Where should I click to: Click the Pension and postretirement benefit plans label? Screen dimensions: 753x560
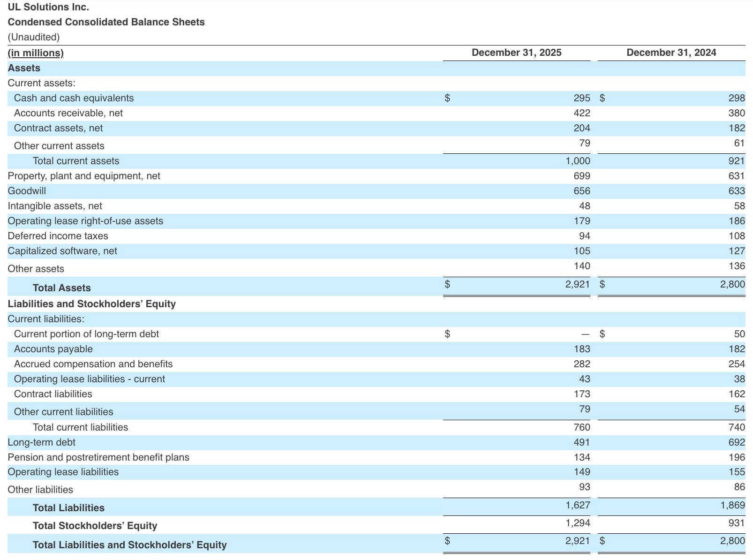[x=98, y=457]
